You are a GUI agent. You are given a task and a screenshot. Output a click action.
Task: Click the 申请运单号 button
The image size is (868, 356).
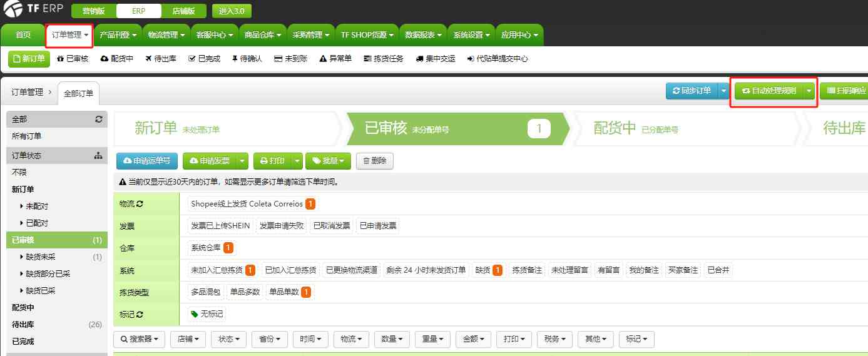click(x=147, y=161)
